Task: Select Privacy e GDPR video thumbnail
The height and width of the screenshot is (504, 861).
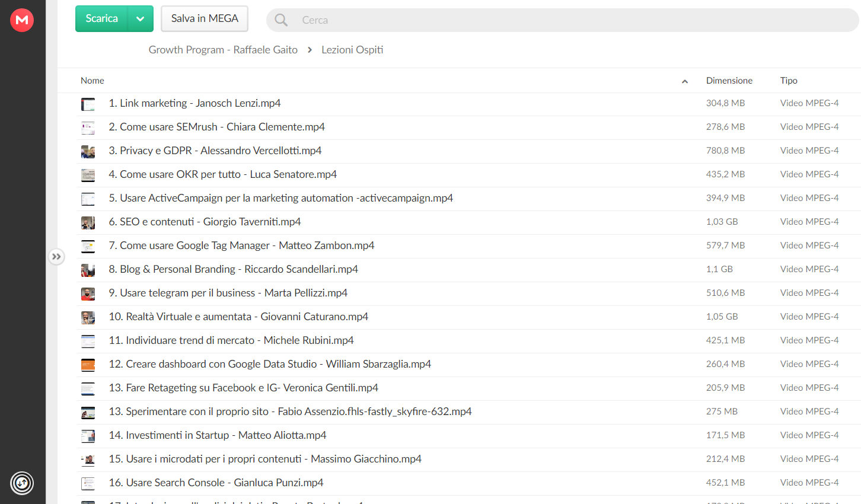Action: (x=88, y=152)
